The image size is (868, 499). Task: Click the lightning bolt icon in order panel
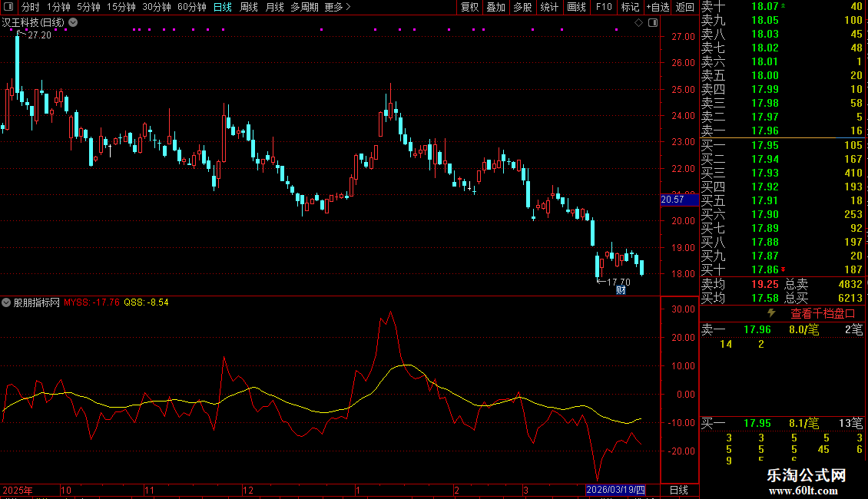[x=771, y=313]
